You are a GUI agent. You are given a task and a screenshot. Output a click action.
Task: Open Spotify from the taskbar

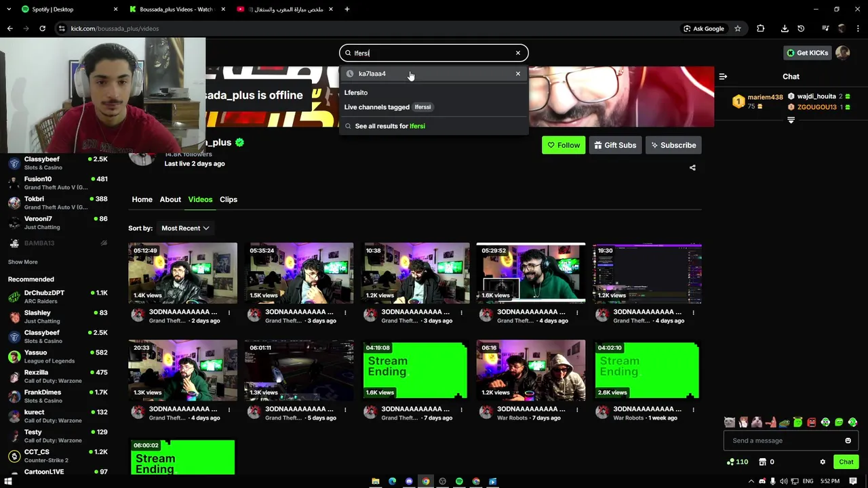coord(459,481)
